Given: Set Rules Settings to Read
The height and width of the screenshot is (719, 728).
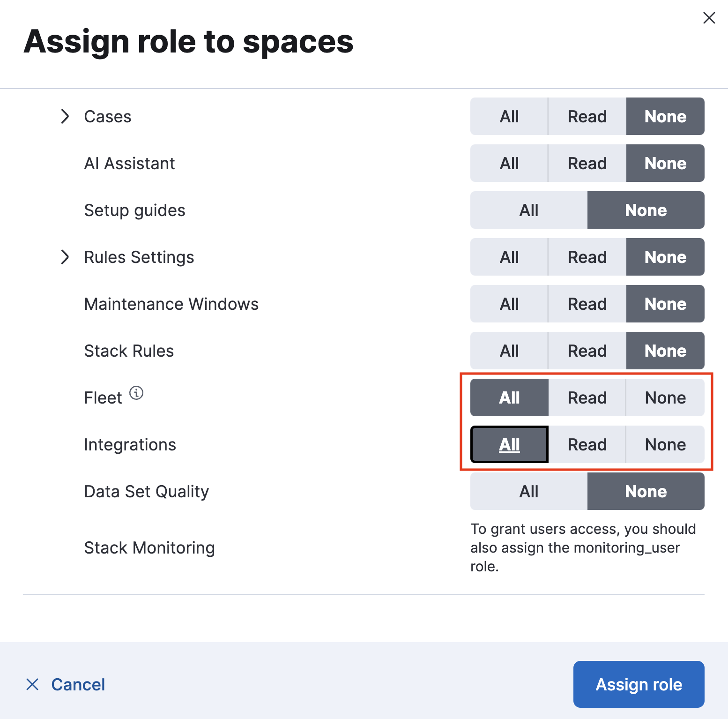Looking at the screenshot, I should [587, 257].
